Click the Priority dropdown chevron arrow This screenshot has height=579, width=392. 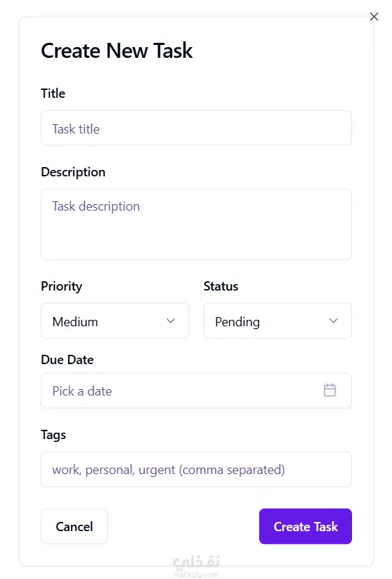point(171,321)
